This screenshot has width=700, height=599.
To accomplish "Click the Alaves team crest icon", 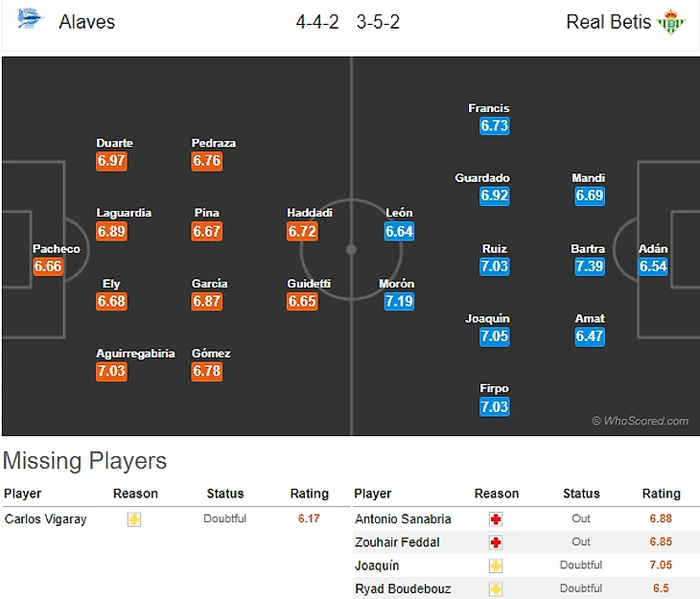I will (x=30, y=20).
